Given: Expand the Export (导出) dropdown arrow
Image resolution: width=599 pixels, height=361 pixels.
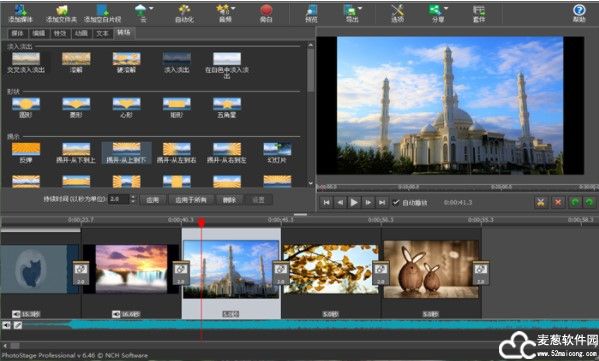Looking at the screenshot, I should tap(360, 8).
